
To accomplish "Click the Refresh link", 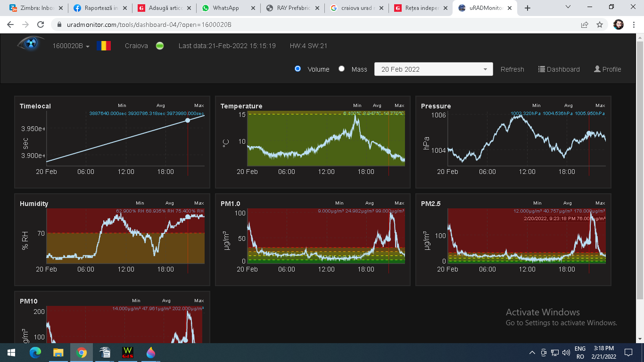I will point(512,69).
